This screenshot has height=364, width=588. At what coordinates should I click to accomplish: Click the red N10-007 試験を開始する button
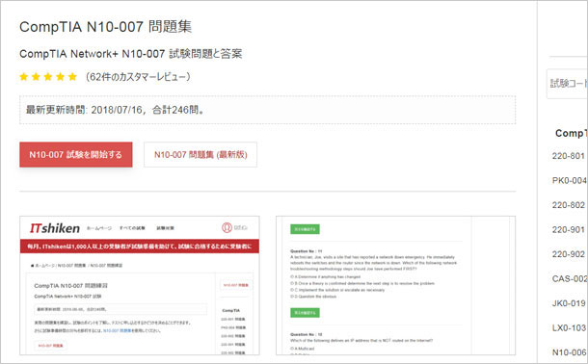pyautogui.click(x=76, y=154)
